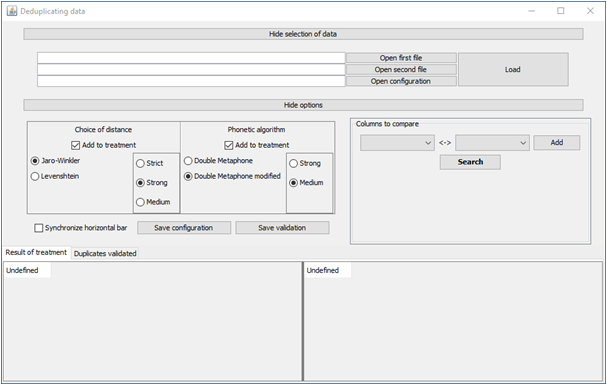Open the second columns-to-compare dropdown
The height and width of the screenshot is (384, 607).
click(x=492, y=143)
